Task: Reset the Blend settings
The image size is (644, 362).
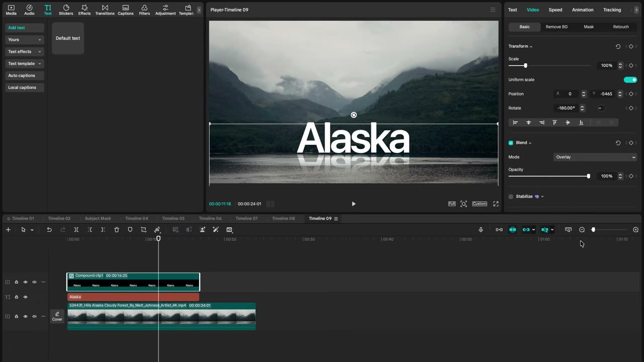Action: point(618,143)
